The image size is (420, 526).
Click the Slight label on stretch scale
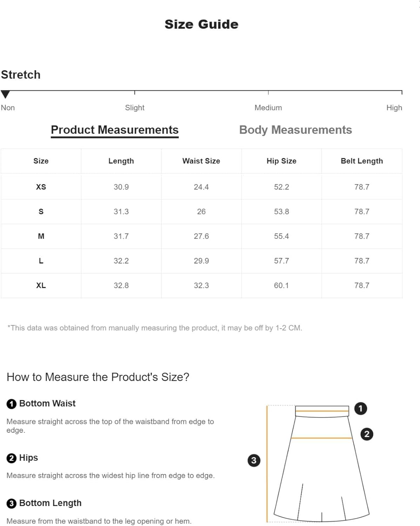click(135, 108)
